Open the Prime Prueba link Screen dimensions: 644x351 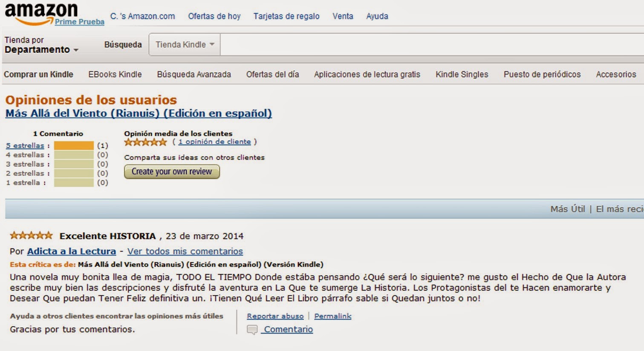tap(79, 22)
